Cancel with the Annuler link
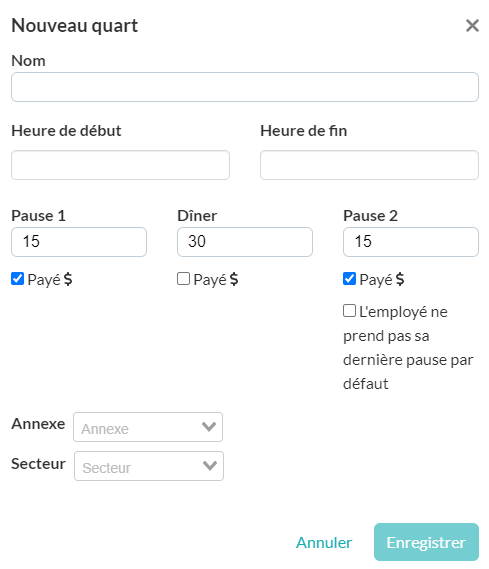Image resolution: width=489 pixels, height=569 pixels. coord(324,543)
